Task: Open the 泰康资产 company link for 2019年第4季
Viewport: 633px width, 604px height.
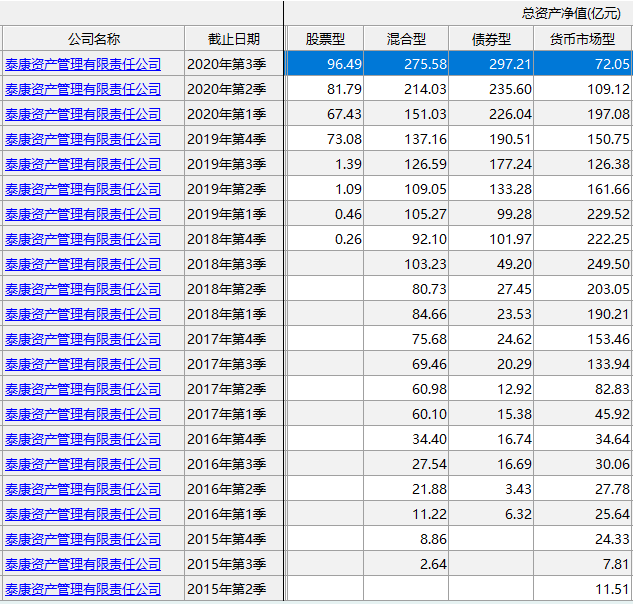Action: pos(83,139)
